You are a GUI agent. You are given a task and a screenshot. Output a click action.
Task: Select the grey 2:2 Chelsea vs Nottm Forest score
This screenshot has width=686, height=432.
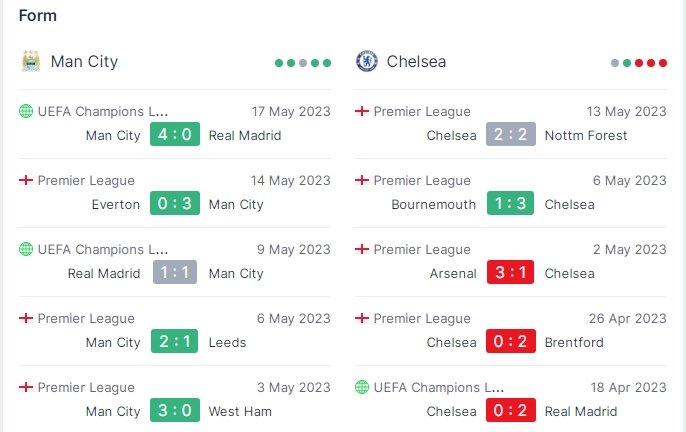511,134
